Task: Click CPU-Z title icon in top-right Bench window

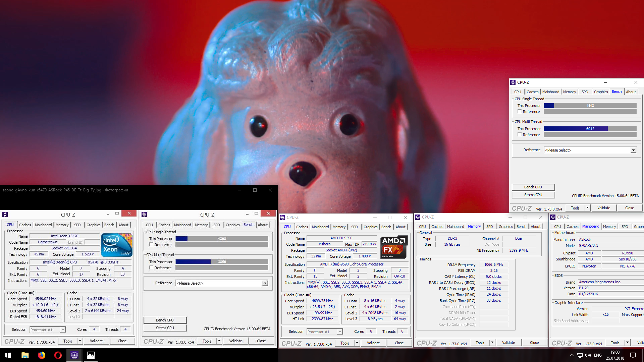Action: point(513,82)
